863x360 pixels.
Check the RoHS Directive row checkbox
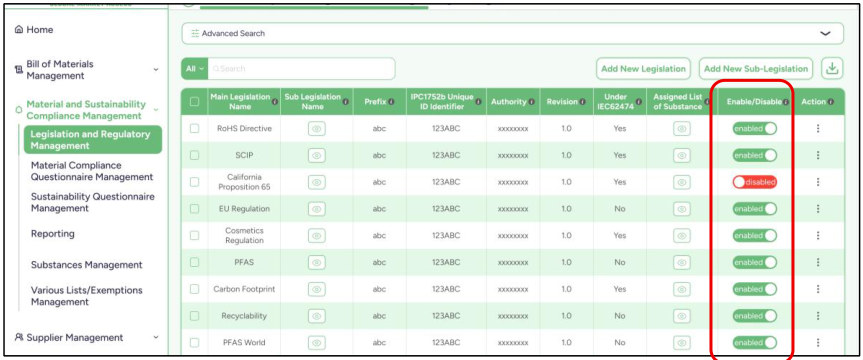194,128
